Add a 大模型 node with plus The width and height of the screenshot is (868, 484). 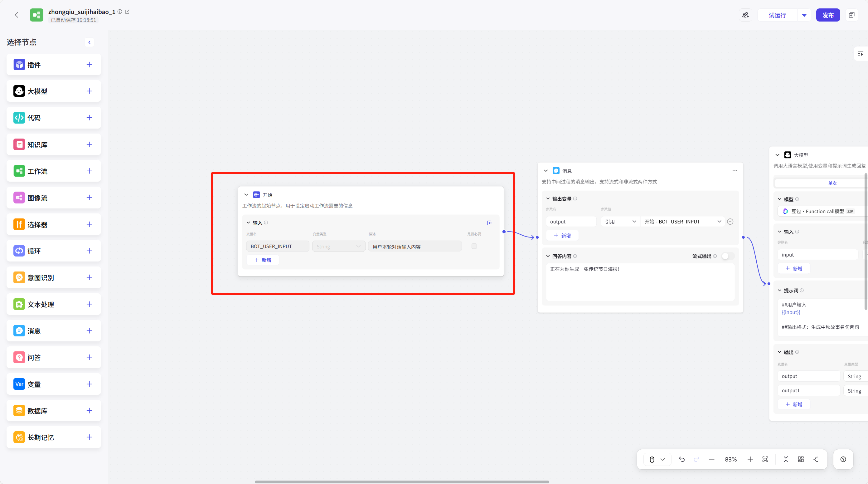[89, 91]
